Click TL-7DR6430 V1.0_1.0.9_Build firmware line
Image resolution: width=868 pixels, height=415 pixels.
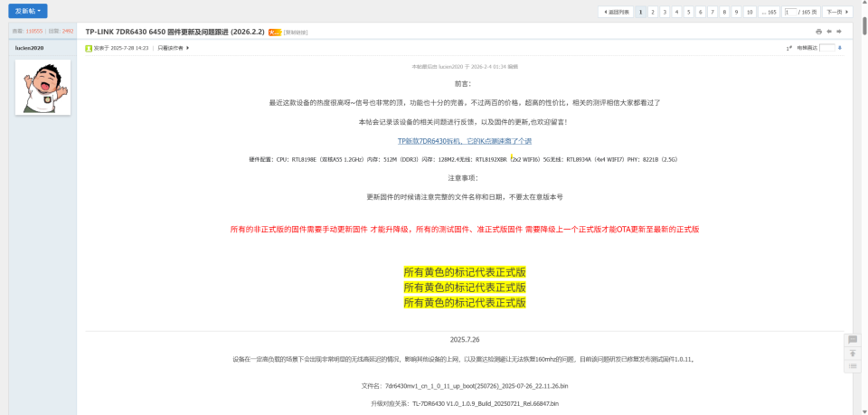465,404
